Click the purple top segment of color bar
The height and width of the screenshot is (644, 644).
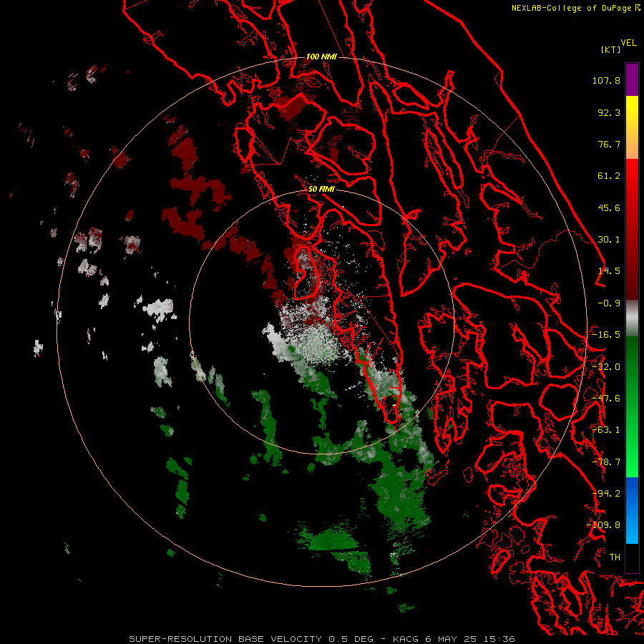[x=632, y=79]
